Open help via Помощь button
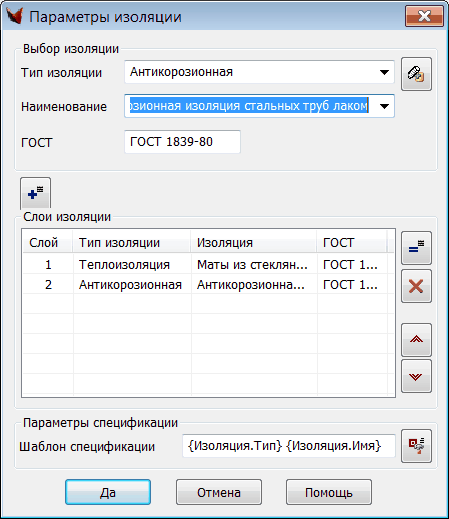449x519 pixels. pyautogui.click(x=329, y=492)
